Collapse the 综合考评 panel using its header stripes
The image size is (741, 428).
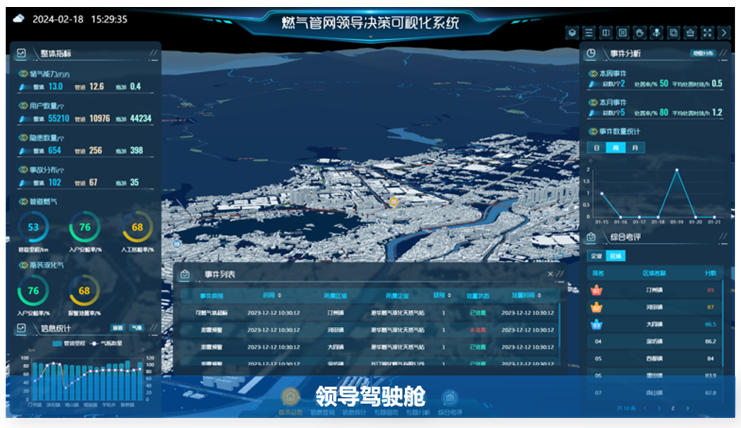[721, 237]
